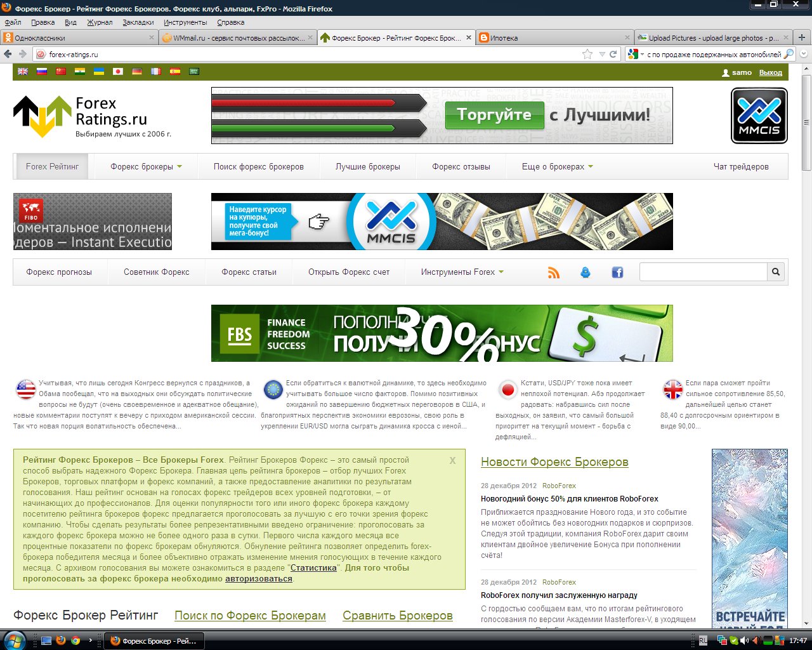
Task: Reload the page with refresh icon
Action: [613, 54]
